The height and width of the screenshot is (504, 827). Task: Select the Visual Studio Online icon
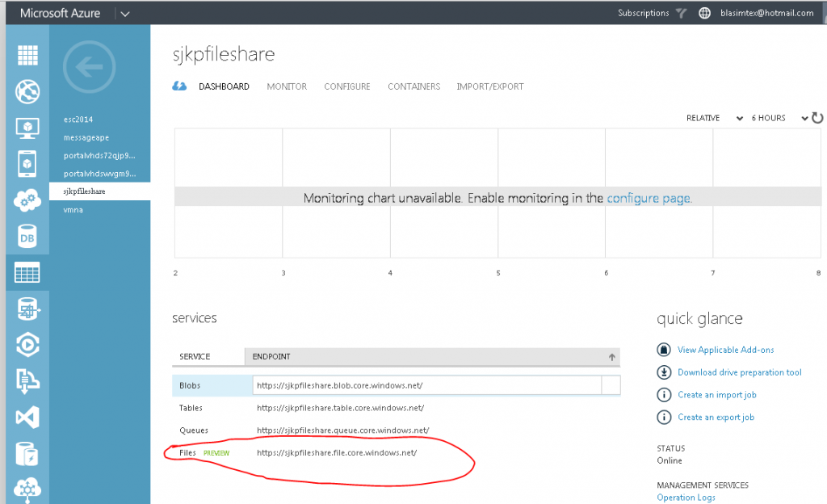[x=27, y=418]
